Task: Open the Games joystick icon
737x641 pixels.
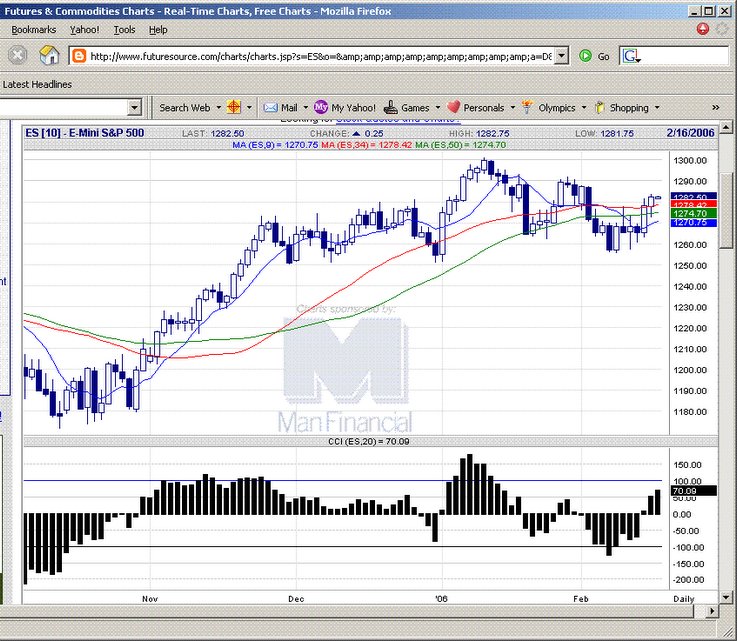Action: (x=391, y=108)
